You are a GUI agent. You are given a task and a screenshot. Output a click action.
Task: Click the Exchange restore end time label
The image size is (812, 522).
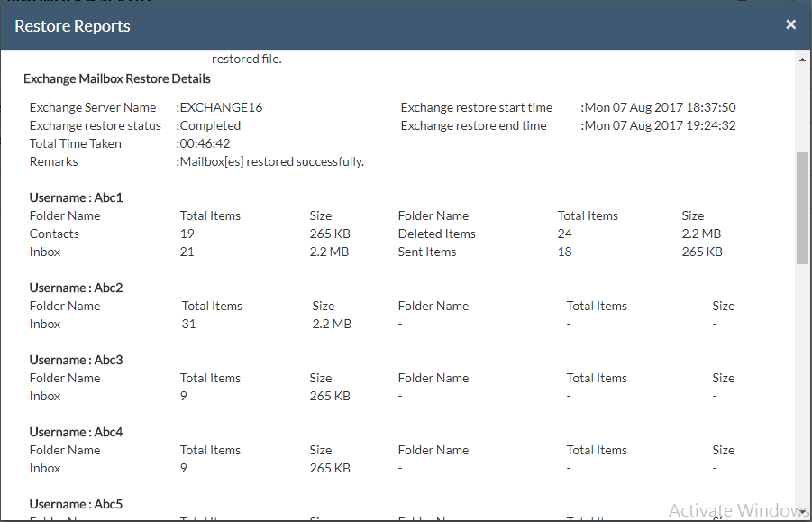tap(473, 125)
